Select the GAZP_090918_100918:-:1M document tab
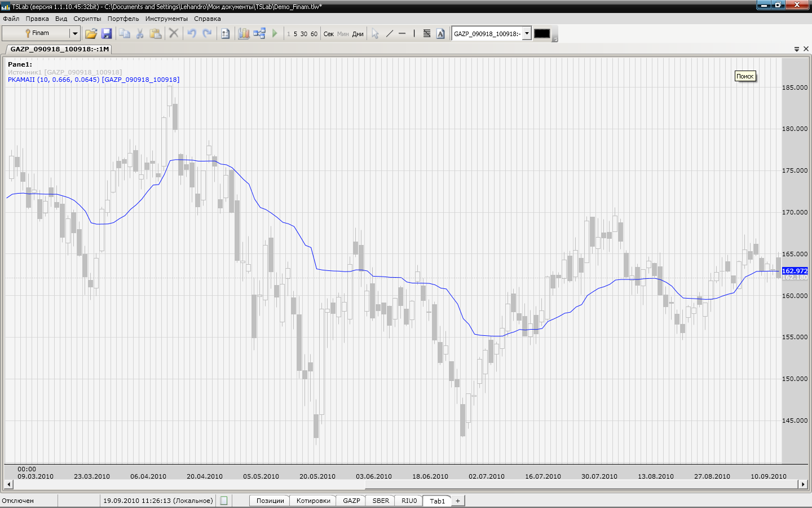The width and height of the screenshot is (812, 508). click(x=59, y=49)
